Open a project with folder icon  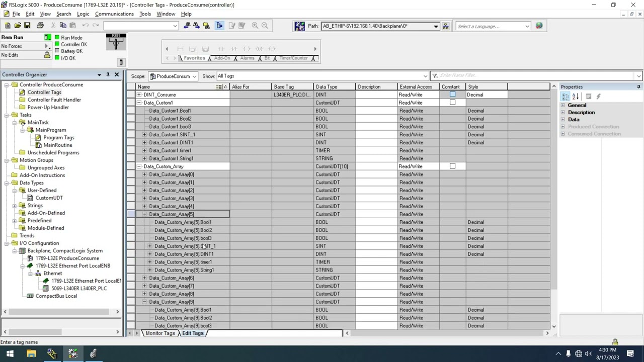(x=18, y=26)
